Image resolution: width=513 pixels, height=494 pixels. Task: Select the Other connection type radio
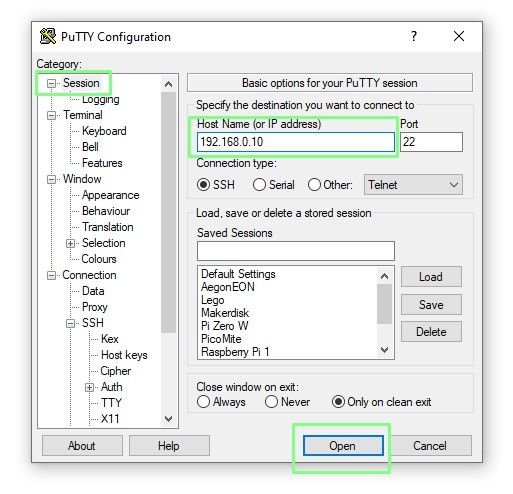click(x=314, y=185)
